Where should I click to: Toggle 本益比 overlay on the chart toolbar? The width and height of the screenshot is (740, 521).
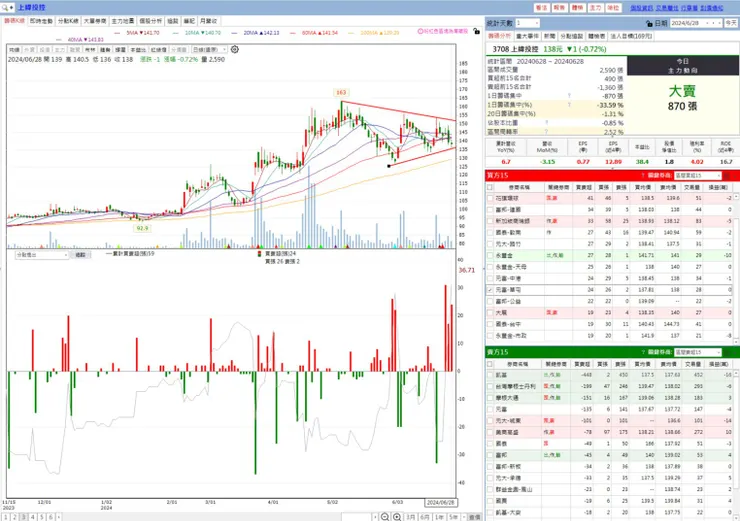click(138, 50)
